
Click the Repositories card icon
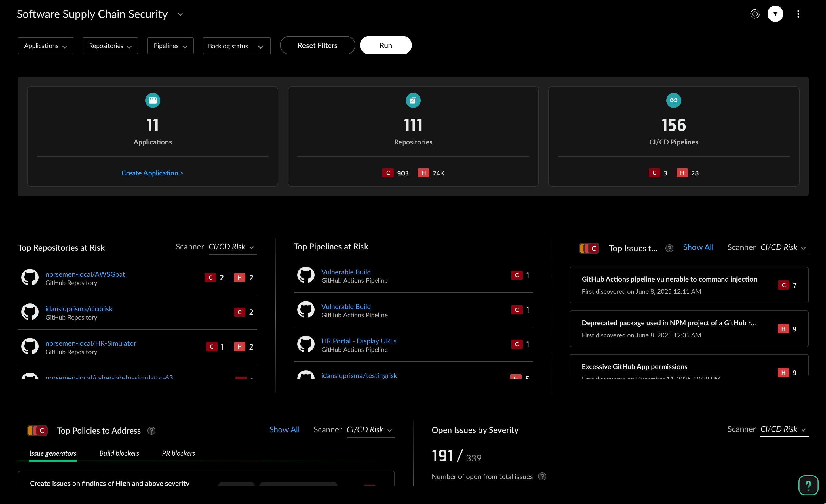point(413,100)
